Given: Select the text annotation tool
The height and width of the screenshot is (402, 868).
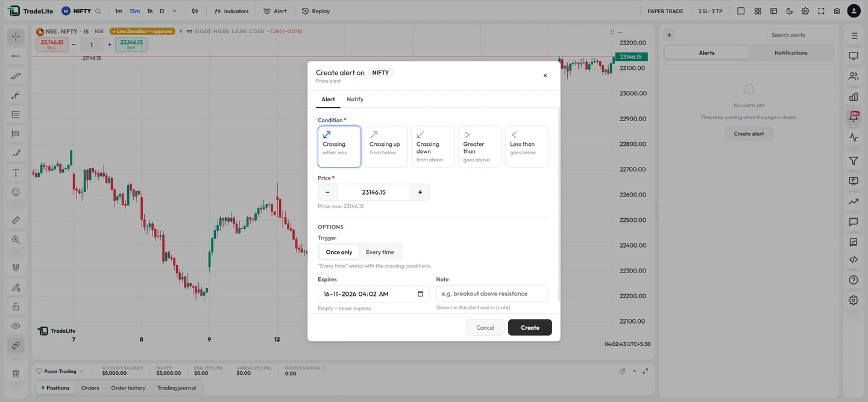Looking at the screenshot, I should click(16, 173).
